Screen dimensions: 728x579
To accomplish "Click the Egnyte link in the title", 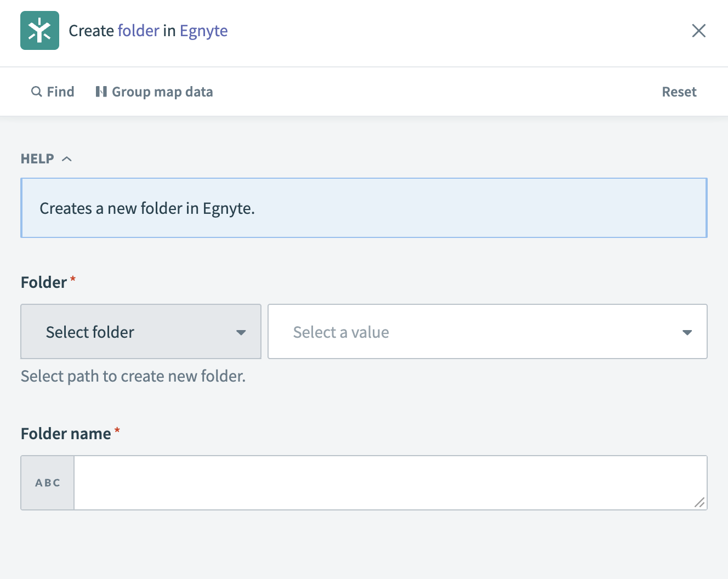I will tap(203, 31).
